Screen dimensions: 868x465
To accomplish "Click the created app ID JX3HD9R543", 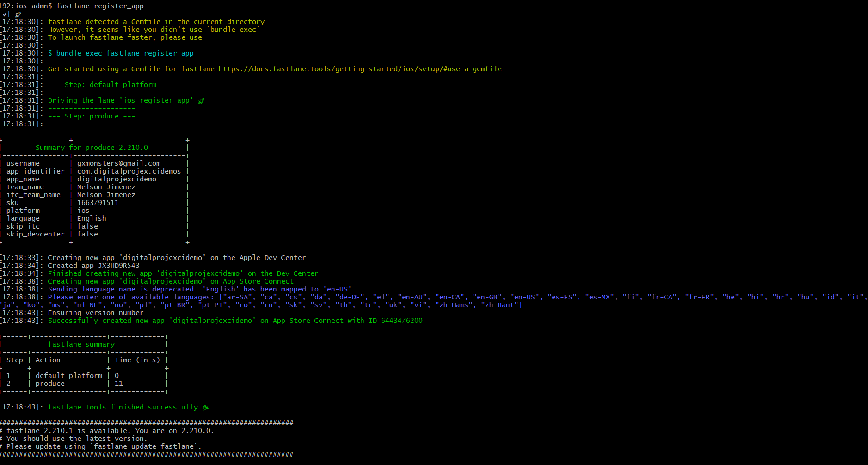I will tap(118, 266).
